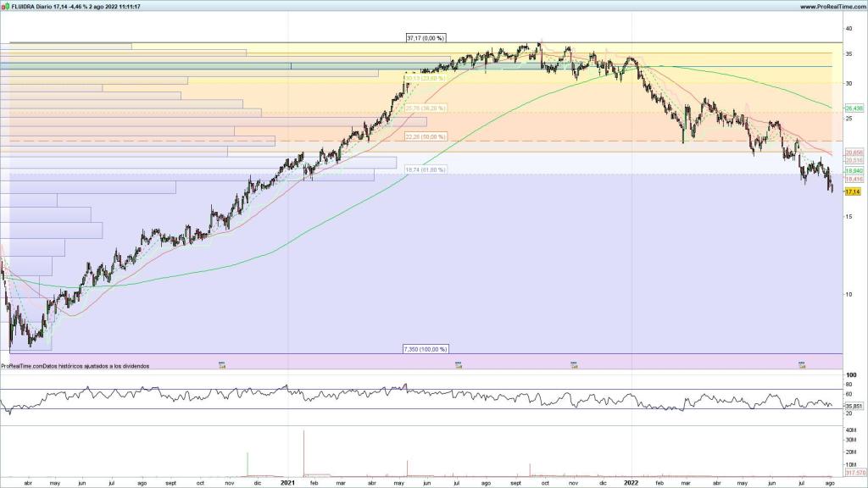Click the 25,78 (38,20 %) retracement label

tap(426, 108)
